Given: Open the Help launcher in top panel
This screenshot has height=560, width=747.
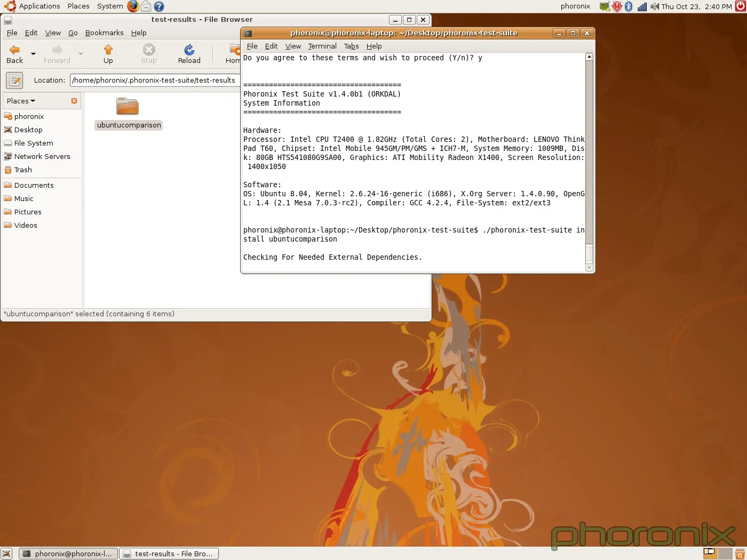Looking at the screenshot, I should (158, 6).
